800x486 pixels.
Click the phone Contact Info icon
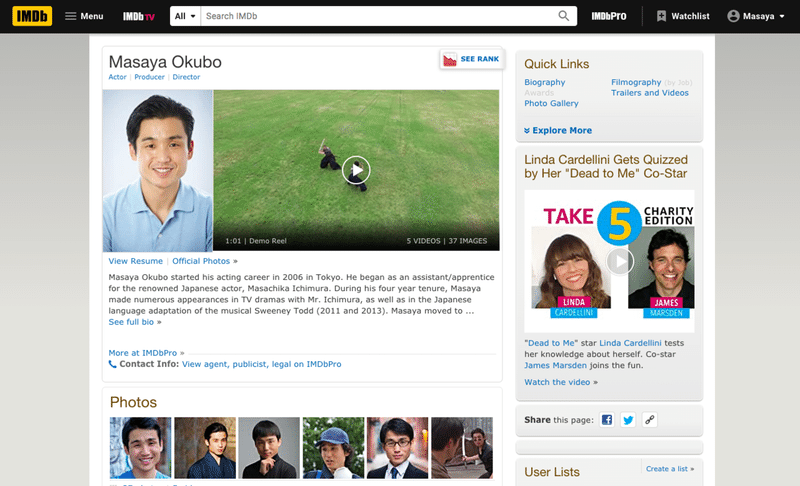[x=112, y=364]
